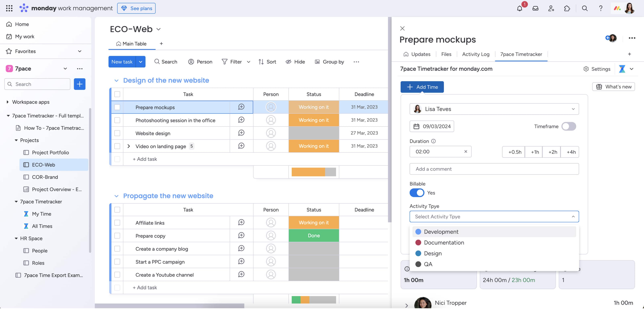Click the Add Time button
This screenshot has height=309, width=644.
pos(422,87)
